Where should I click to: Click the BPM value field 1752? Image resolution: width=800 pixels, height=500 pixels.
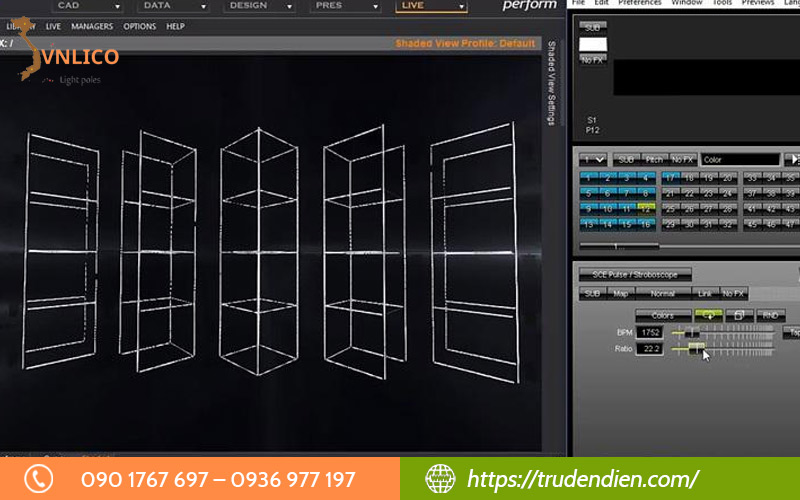click(x=650, y=333)
